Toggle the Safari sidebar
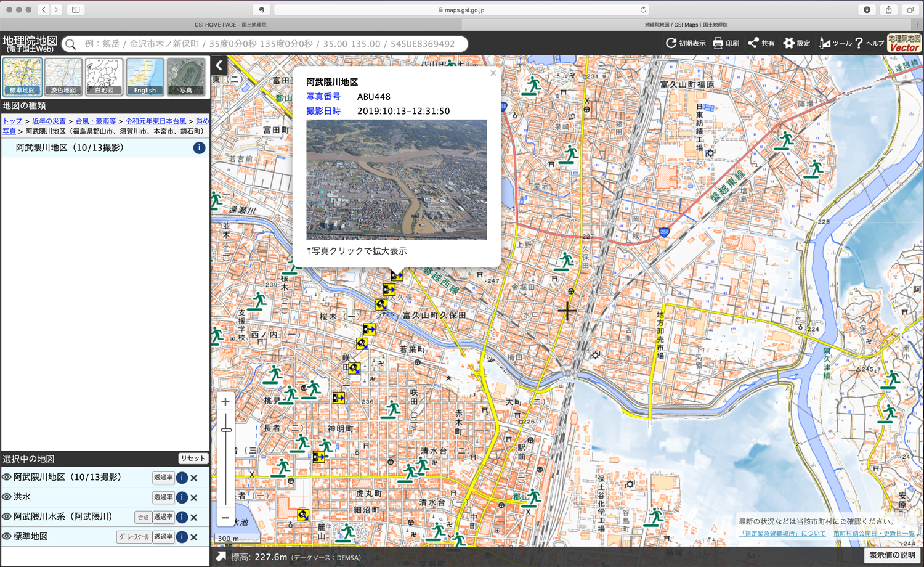Viewport: 924px width, 567px height. pyautogui.click(x=76, y=10)
